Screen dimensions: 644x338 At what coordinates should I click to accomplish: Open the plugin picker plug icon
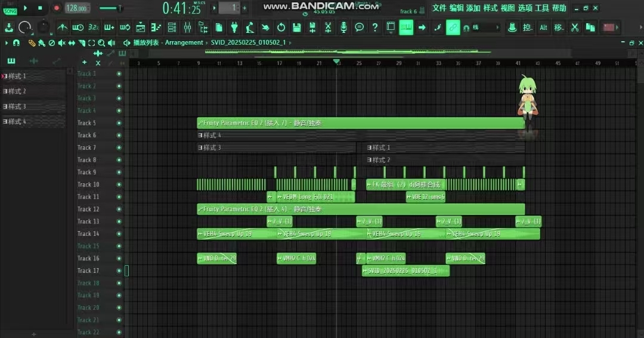tap(234, 27)
